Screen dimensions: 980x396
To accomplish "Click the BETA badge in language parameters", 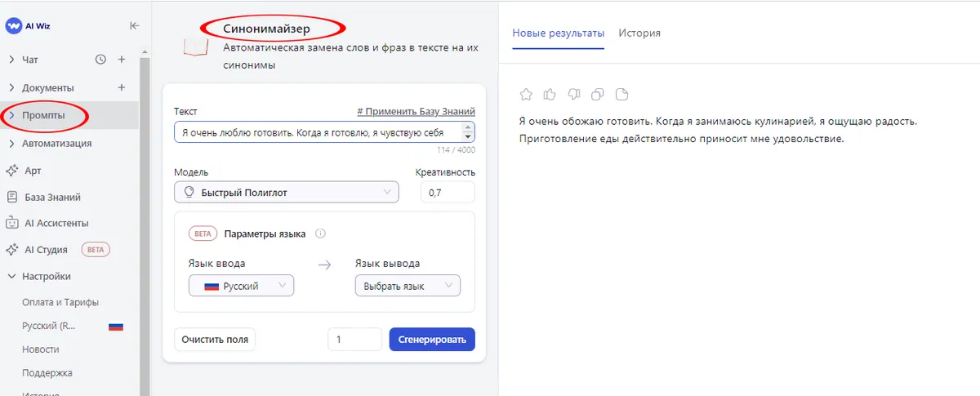I will [x=203, y=234].
